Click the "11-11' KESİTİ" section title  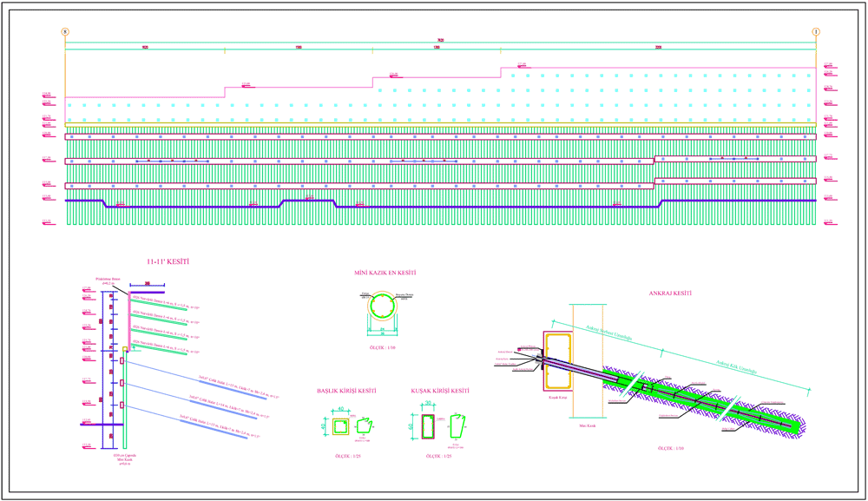[170, 261]
